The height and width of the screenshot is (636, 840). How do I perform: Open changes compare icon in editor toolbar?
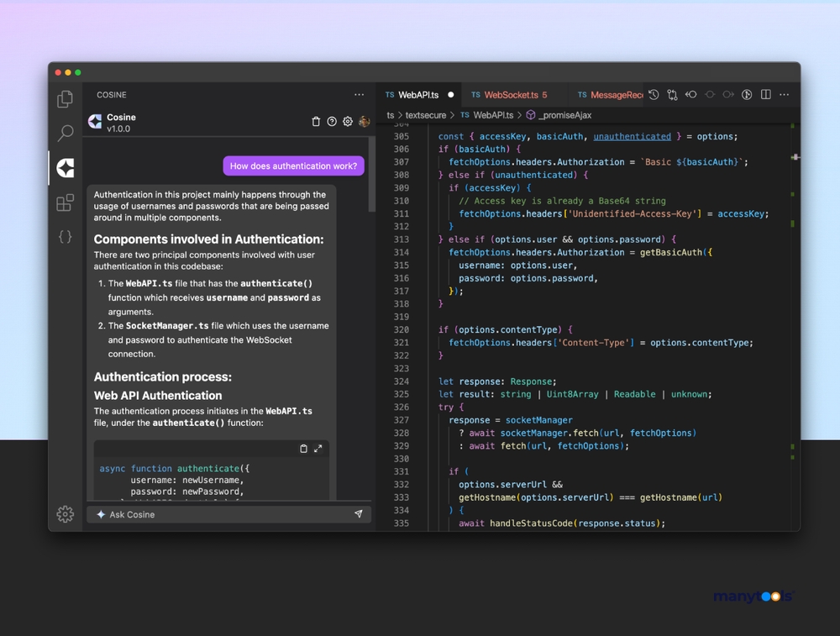tap(672, 95)
